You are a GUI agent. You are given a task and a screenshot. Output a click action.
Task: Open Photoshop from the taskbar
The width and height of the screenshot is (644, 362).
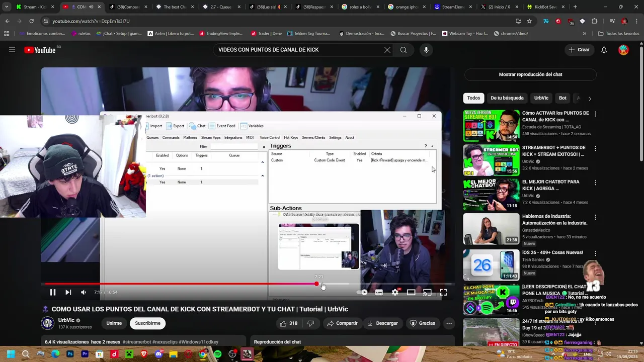[x=70, y=354]
